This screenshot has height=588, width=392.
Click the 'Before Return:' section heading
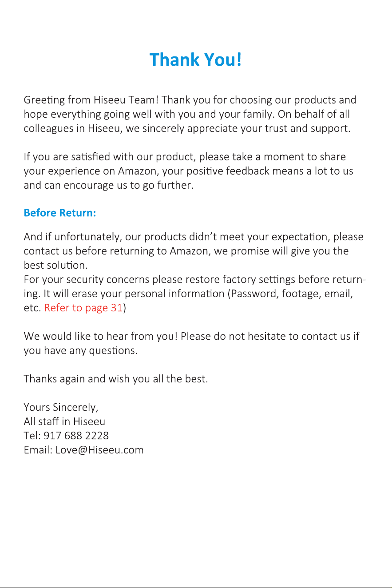(x=60, y=213)
